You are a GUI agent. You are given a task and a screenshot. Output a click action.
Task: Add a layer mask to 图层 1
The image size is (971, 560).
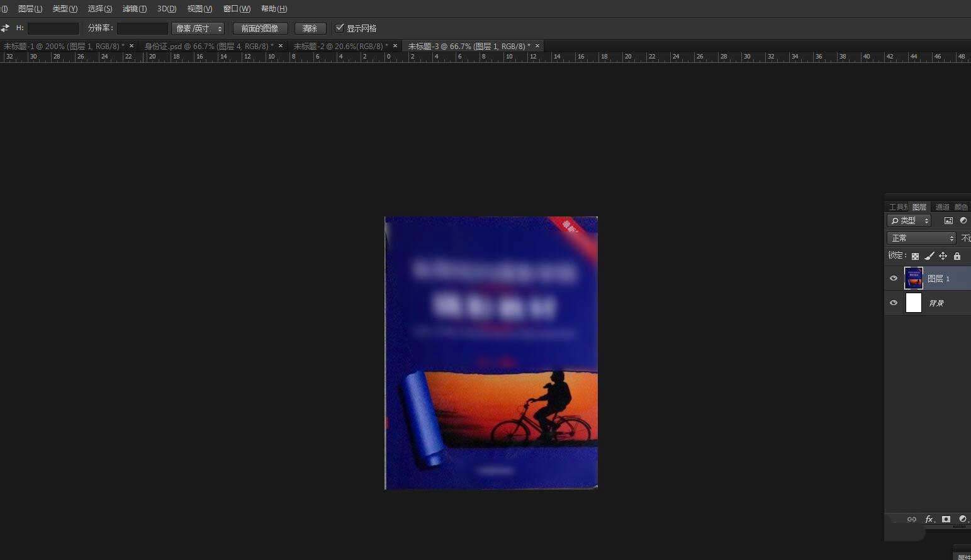946,519
